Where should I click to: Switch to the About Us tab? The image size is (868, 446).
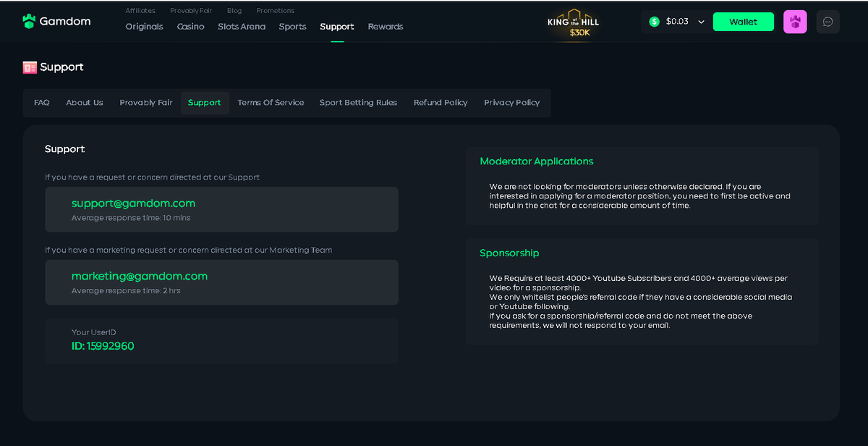coord(85,103)
